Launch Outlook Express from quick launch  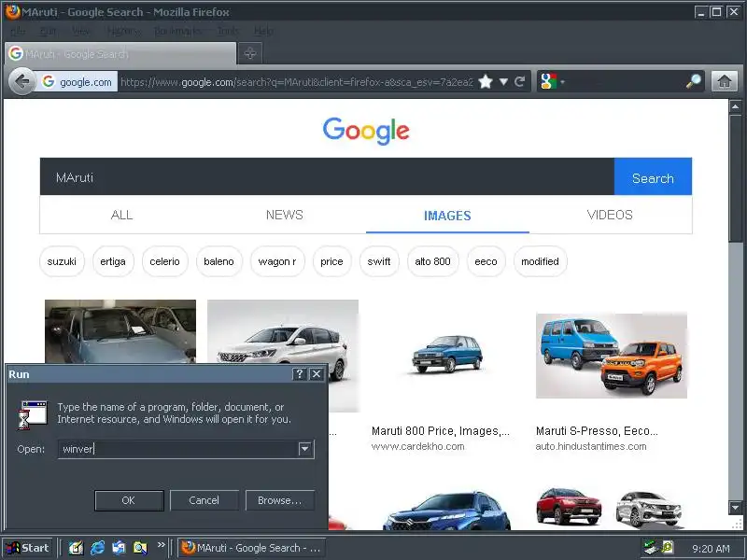pos(119,548)
